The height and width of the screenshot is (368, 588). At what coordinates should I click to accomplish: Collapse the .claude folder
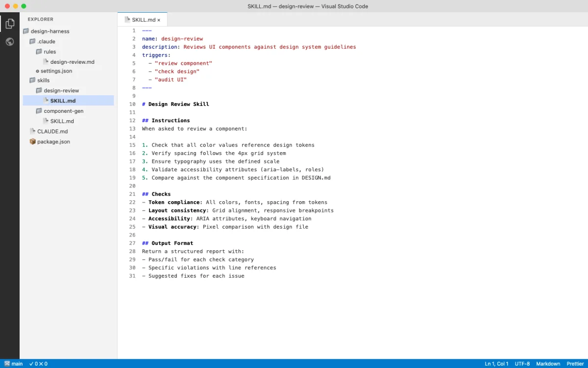[x=43, y=41]
